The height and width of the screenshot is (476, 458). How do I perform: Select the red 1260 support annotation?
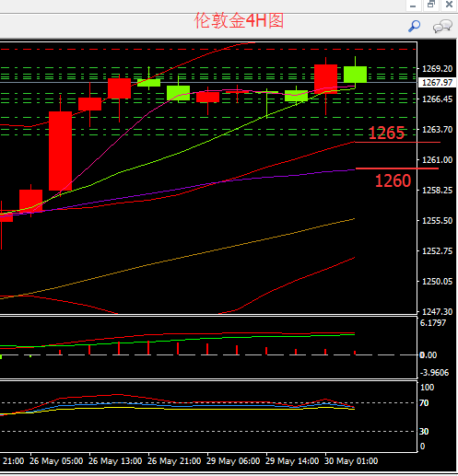[393, 180]
